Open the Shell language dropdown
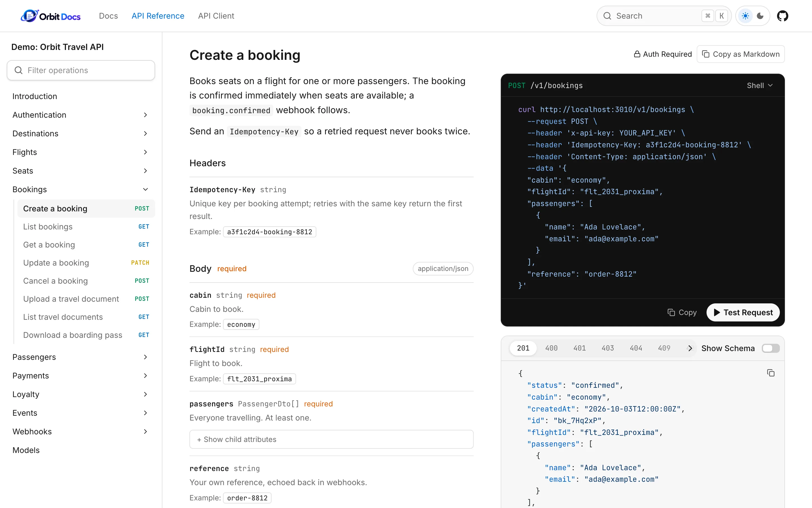The image size is (812, 508). [x=760, y=85]
